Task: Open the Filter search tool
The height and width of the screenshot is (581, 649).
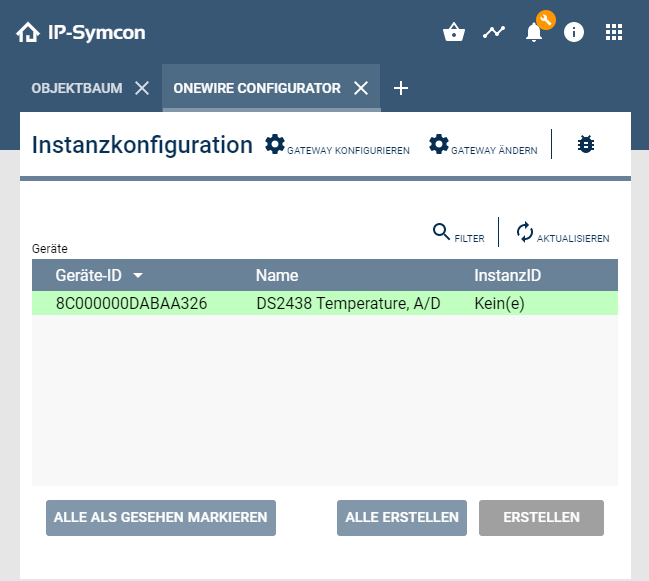Action: [x=442, y=232]
